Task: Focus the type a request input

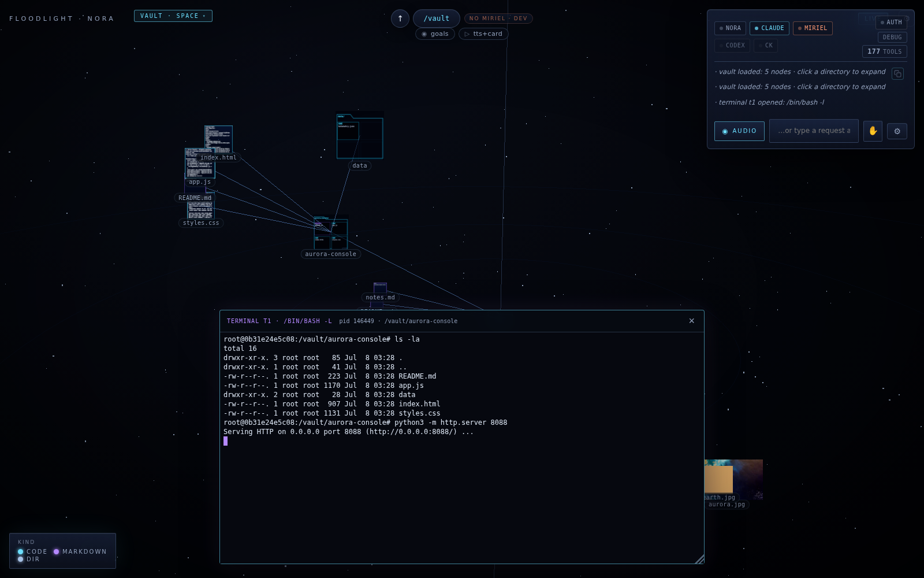Action: tap(814, 131)
